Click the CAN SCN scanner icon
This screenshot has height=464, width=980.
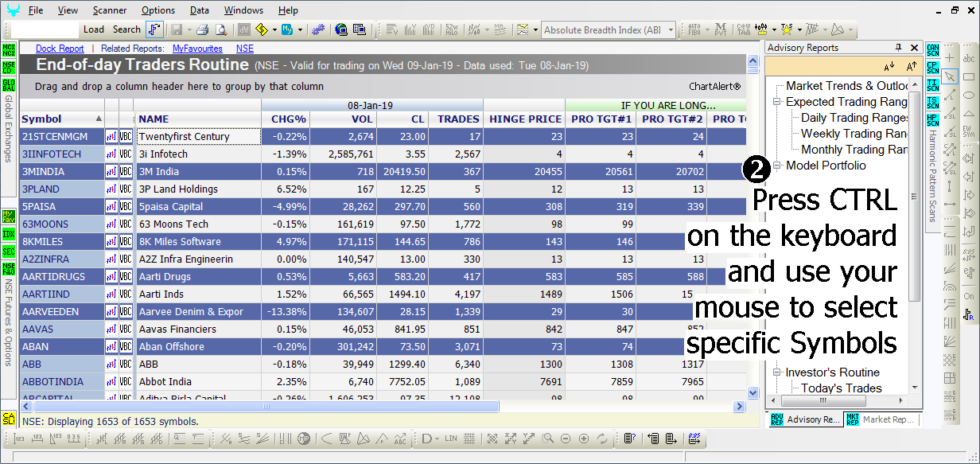point(933,50)
